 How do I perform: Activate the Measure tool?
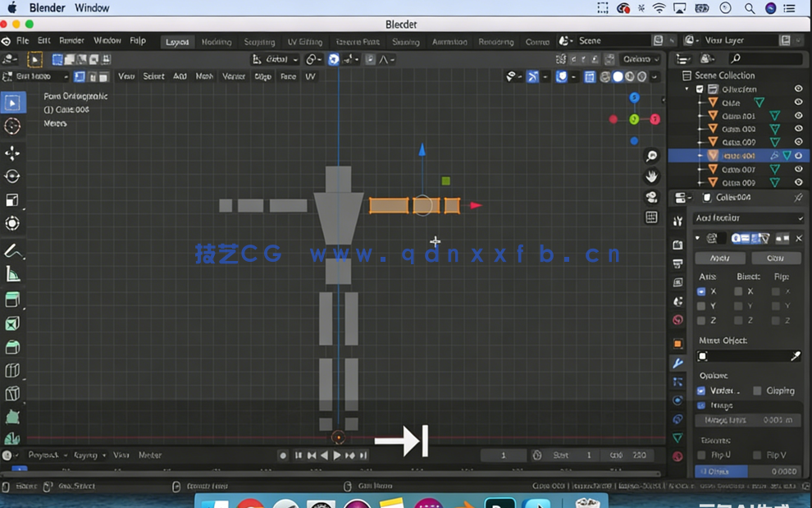click(12, 275)
